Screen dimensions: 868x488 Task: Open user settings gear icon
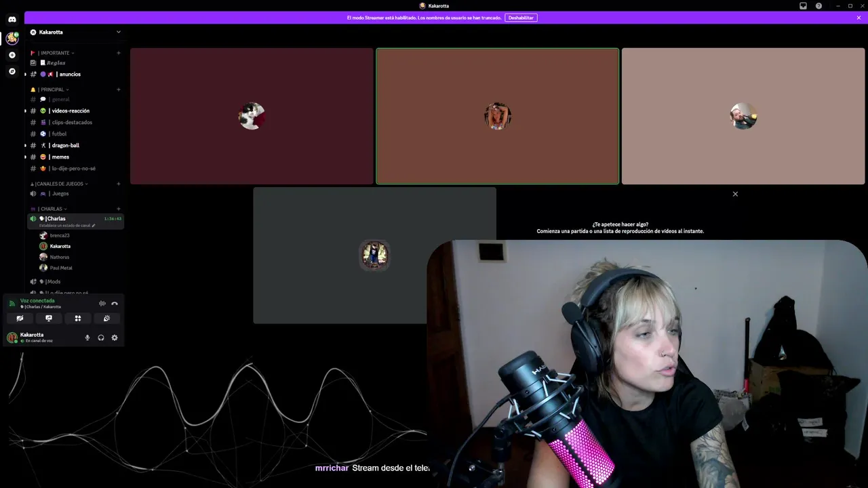tap(115, 338)
